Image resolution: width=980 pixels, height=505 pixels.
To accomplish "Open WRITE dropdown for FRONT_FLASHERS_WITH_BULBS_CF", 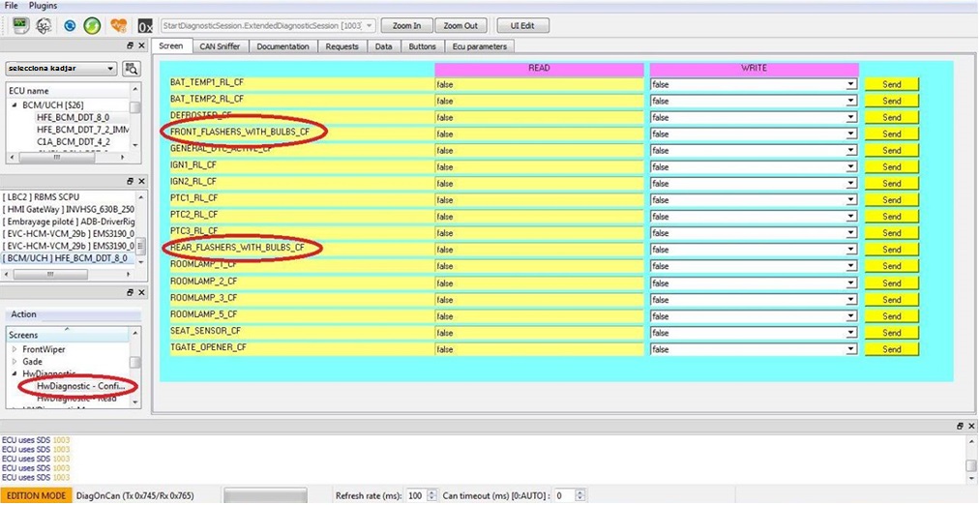I will [850, 134].
